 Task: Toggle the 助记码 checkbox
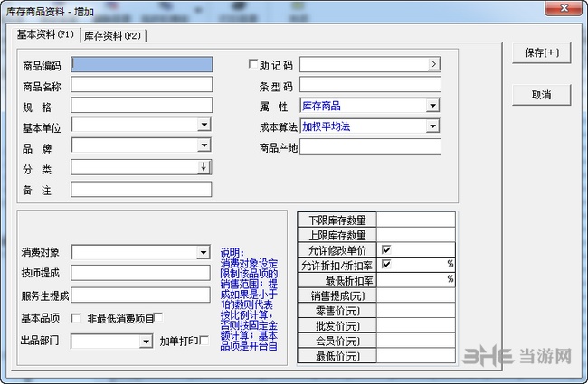(253, 64)
